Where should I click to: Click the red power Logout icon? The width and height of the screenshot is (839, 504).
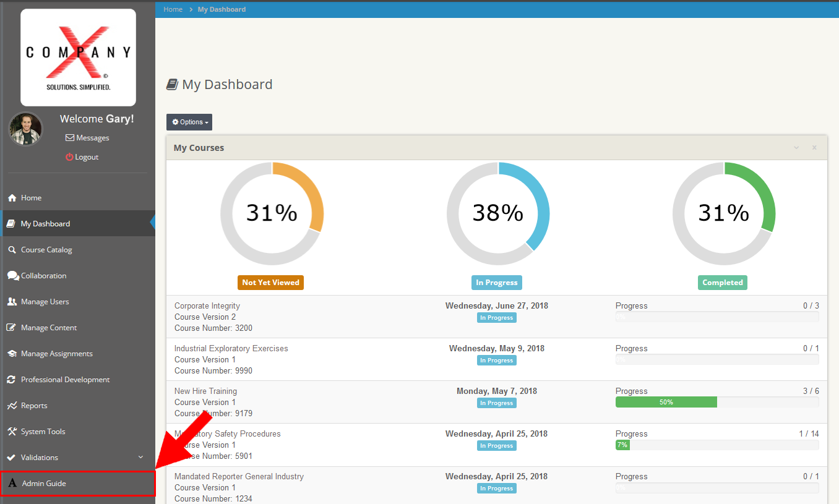pyautogui.click(x=69, y=157)
